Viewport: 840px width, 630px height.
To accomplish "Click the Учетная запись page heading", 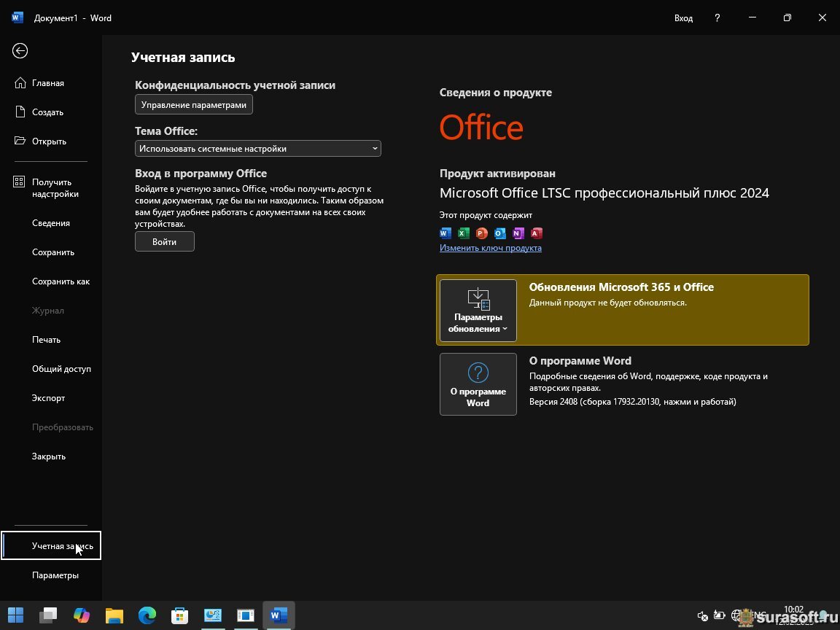I will (x=183, y=58).
